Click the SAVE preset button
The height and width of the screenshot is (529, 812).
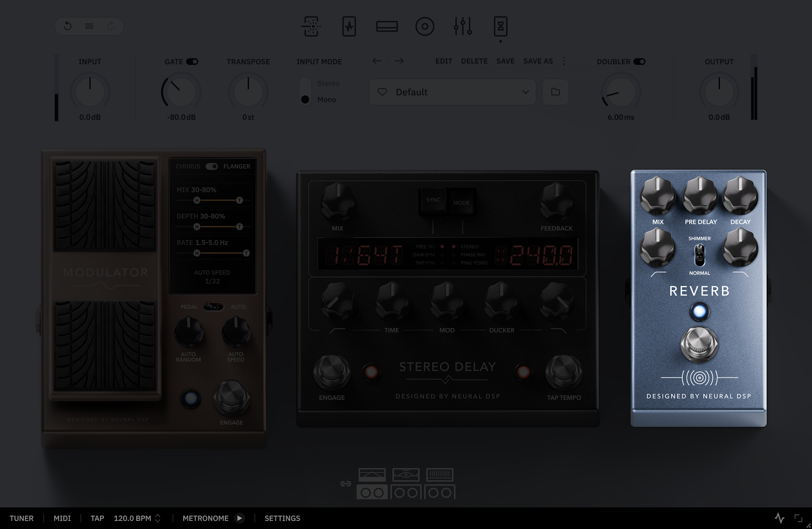[x=505, y=61]
